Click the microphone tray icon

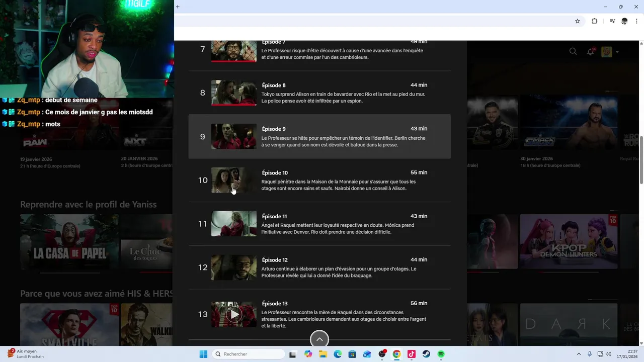(x=590, y=354)
